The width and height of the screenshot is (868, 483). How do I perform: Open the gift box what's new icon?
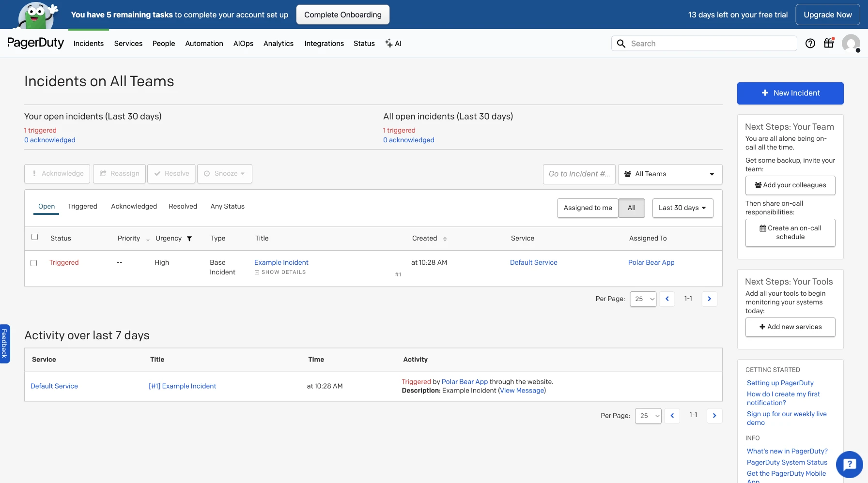(829, 43)
